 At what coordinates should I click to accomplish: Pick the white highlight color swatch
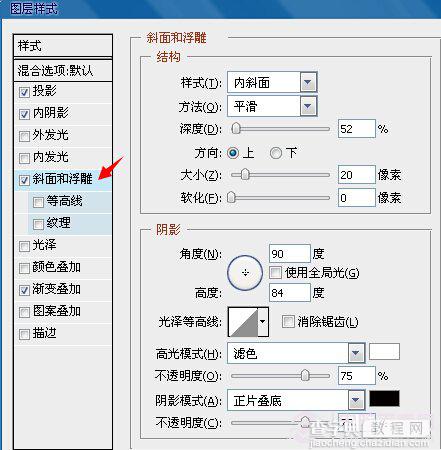(384, 352)
